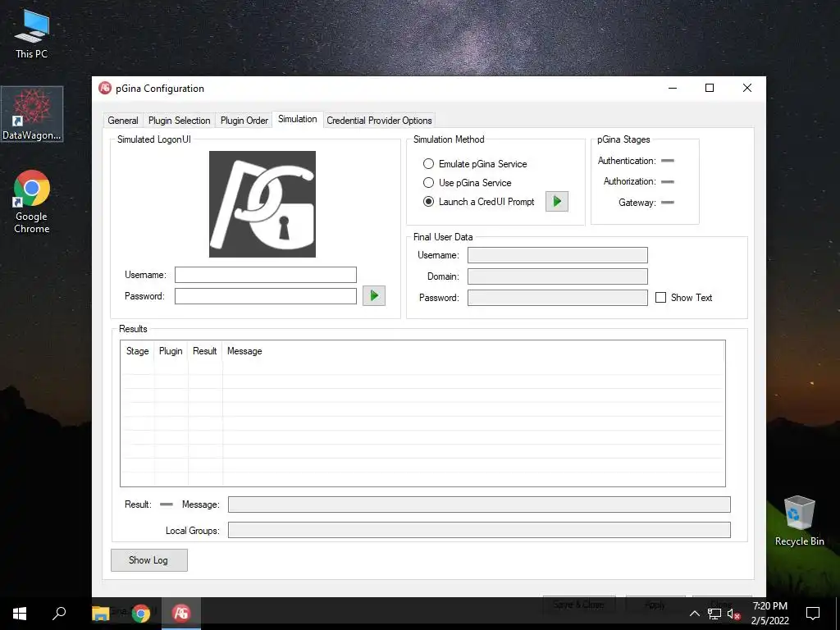Click the Final User Data Username field

[558, 255]
